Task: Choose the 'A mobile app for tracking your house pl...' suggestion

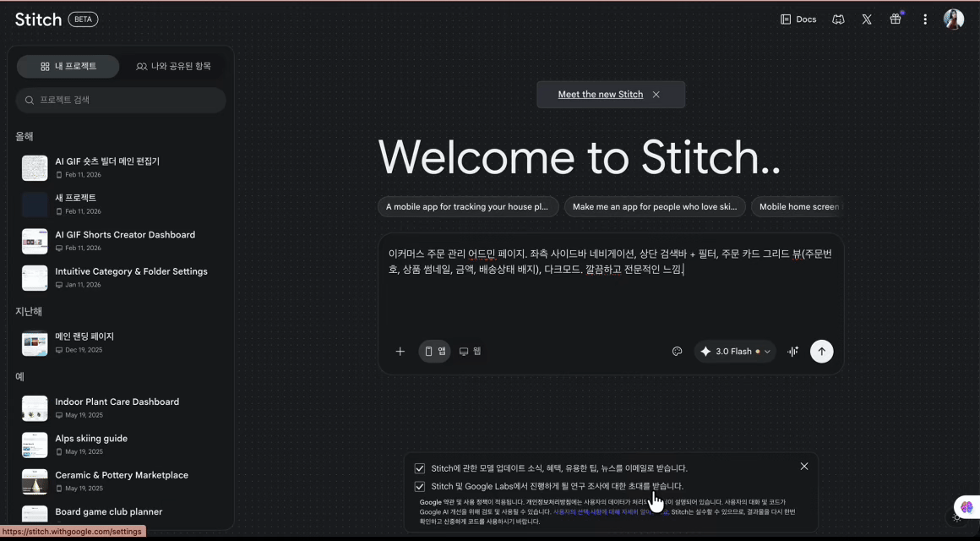Action: pyautogui.click(x=468, y=207)
